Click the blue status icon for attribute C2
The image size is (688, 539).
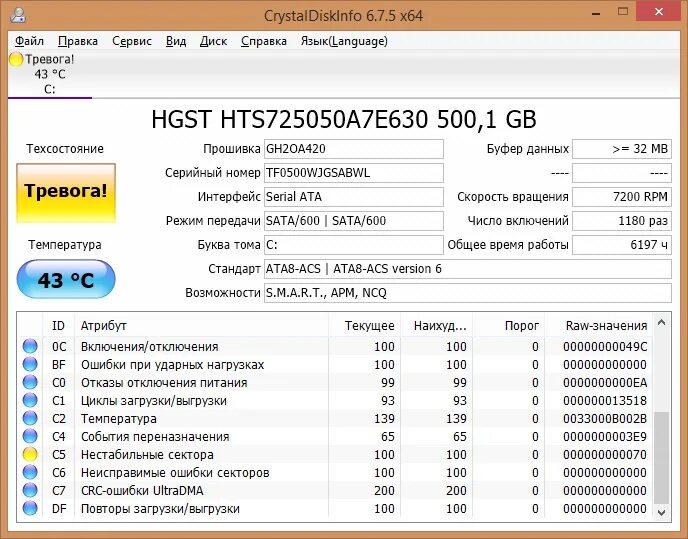click(x=30, y=418)
